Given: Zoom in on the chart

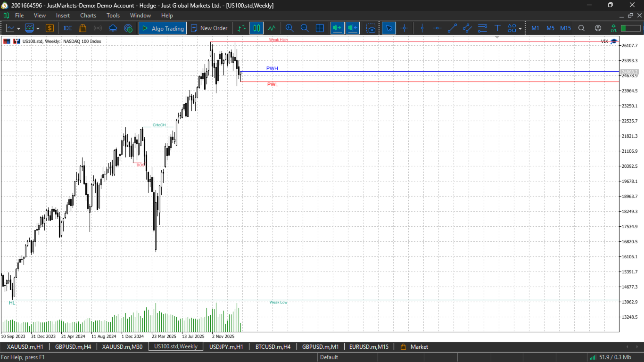Looking at the screenshot, I should 289,28.
